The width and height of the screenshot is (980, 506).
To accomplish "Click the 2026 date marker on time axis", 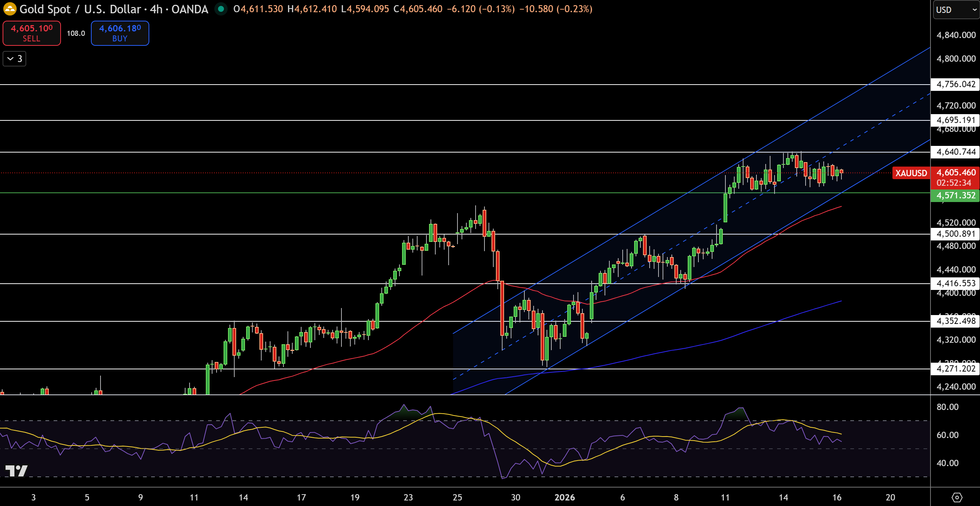I will click(564, 497).
